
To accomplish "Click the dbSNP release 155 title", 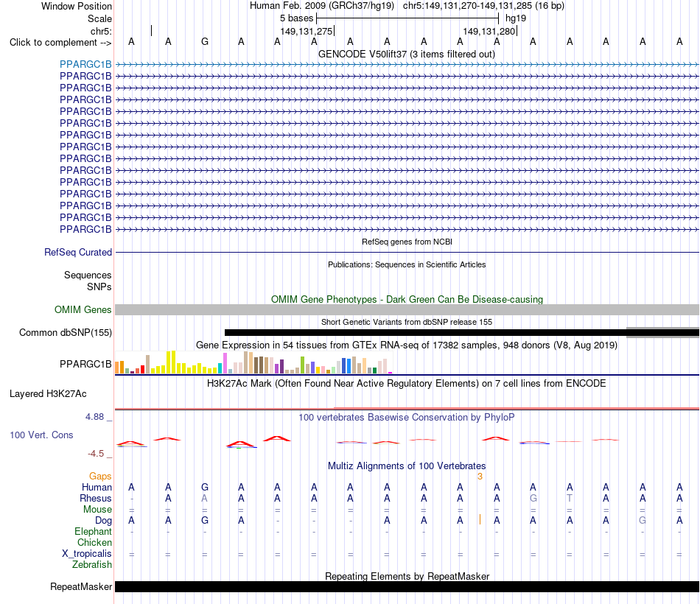I will tap(407, 322).
